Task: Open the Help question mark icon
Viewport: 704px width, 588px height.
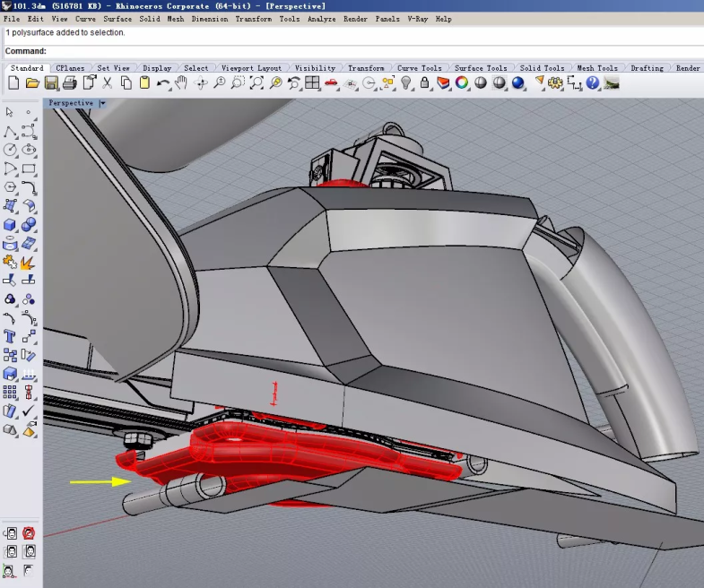Action: (592, 82)
